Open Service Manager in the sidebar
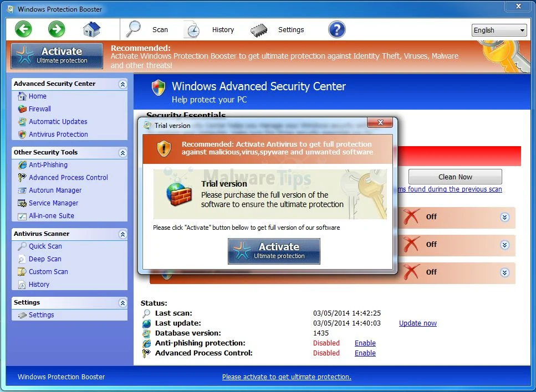Image resolution: width=536 pixels, height=392 pixels. 53,203
